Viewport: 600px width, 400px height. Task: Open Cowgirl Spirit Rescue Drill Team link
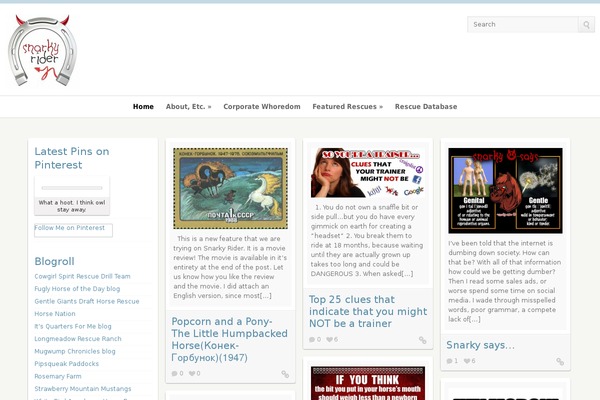(82, 276)
